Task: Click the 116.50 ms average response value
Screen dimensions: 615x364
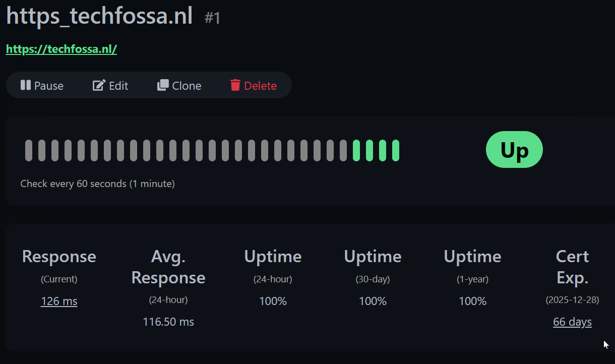Action: pyautogui.click(x=168, y=322)
